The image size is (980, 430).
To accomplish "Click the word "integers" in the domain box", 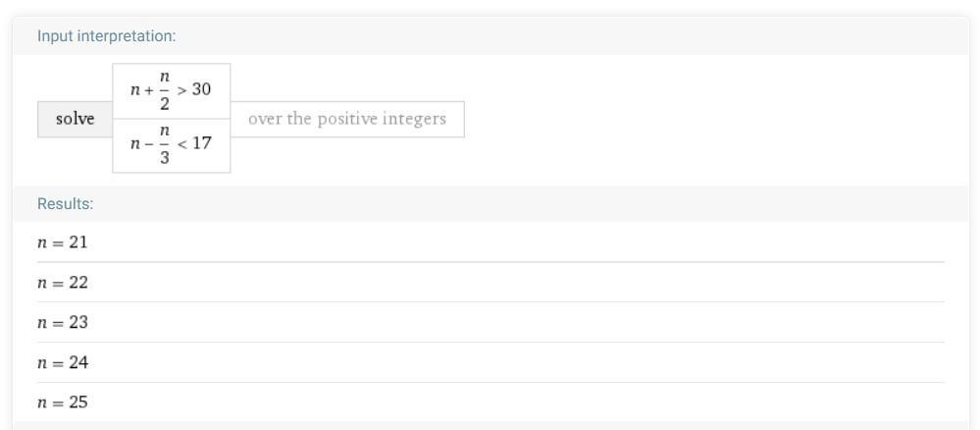I will pos(413,120).
